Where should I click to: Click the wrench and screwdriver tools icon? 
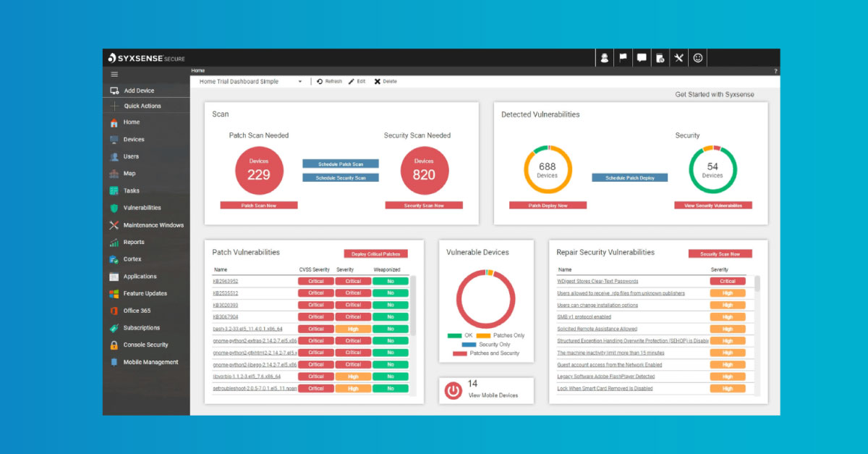(678, 59)
